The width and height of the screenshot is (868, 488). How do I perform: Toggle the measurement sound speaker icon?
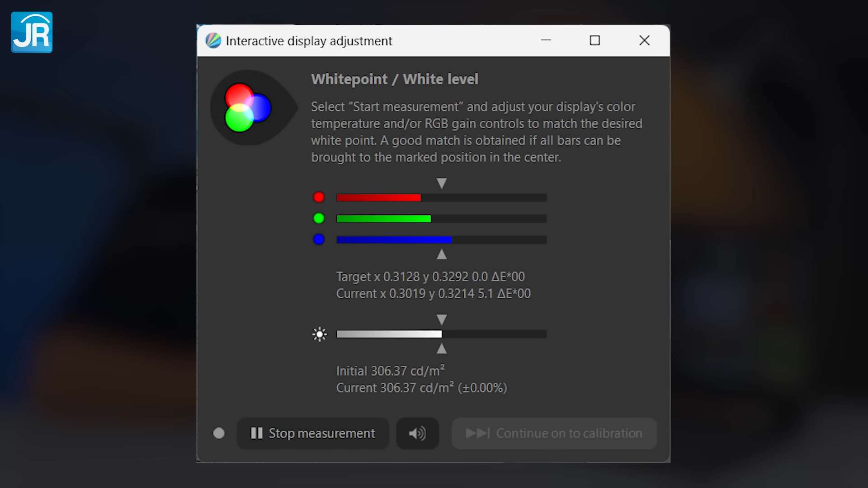tap(417, 433)
